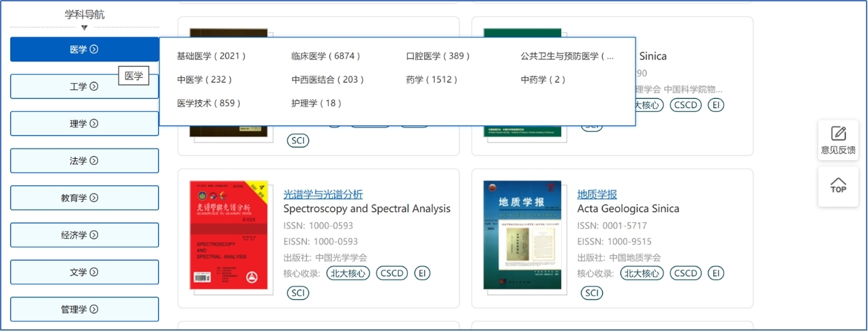Choose 临床医学 (6874) from the submenu
The width and height of the screenshot is (868, 332).
(x=325, y=56)
